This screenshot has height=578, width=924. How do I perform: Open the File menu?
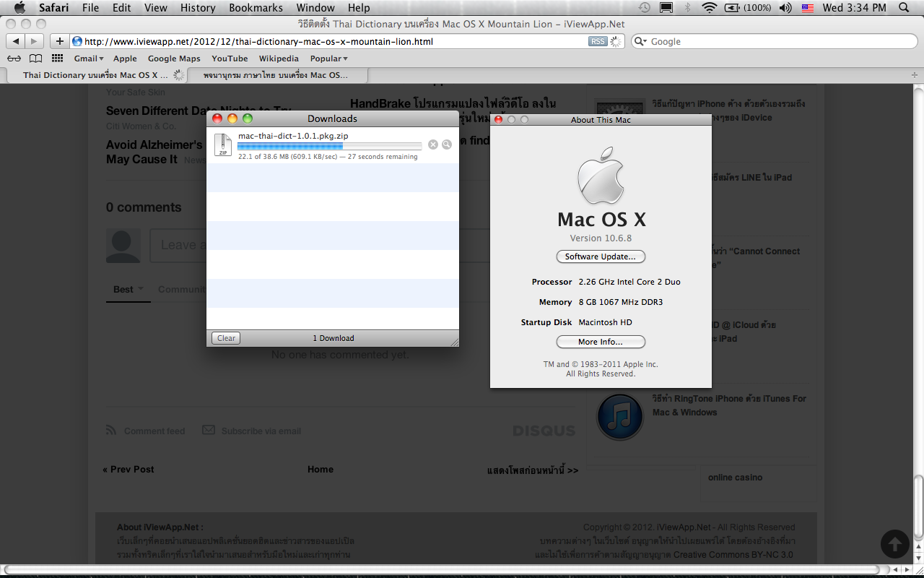pyautogui.click(x=91, y=8)
